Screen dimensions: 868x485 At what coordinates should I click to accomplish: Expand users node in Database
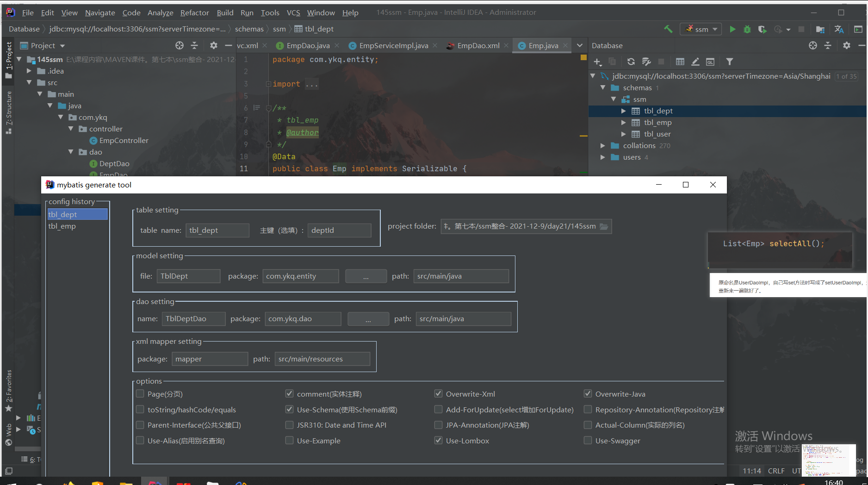tap(602, 157)
